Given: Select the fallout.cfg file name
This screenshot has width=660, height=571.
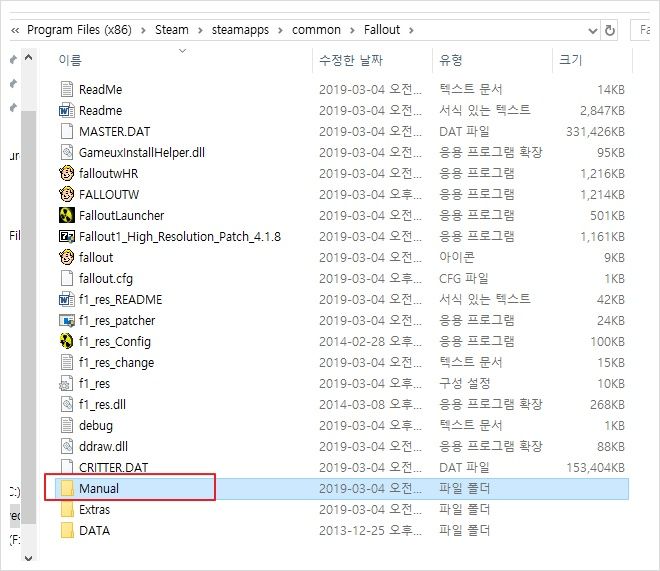Looking at the screenshot, I should (x=106, y=279).
